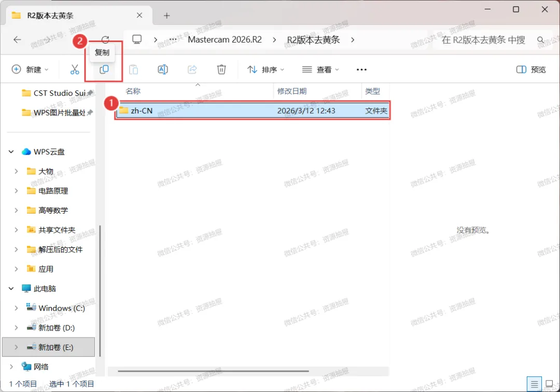The height and width of the screenshot is (392, 560).
Task: Refresh the current folder
Action: pyautogui.click(x=105, y=39)
